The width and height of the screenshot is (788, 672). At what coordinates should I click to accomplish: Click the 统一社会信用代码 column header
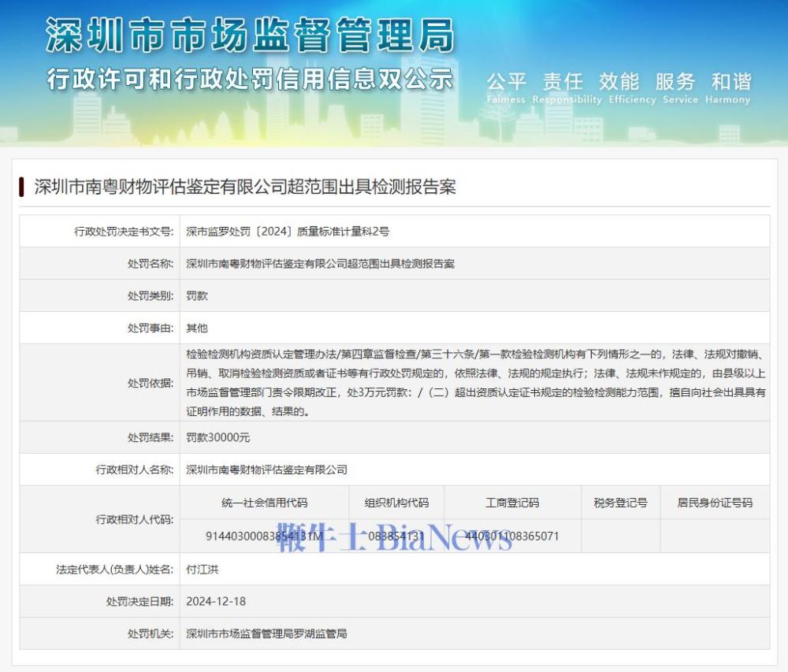[264, 503]
